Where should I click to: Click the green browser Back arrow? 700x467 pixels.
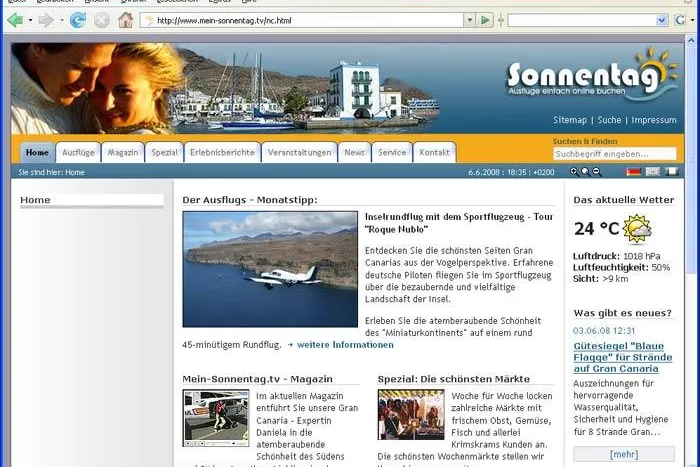pos(15,20)
